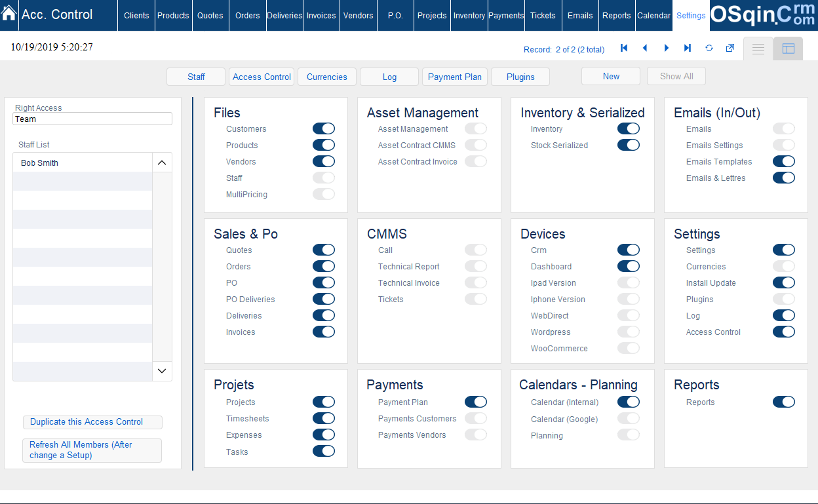The image size is (818, 504).
Task: Click the refresh record icon
Action: pyautogui.click(x=709, y=48)
